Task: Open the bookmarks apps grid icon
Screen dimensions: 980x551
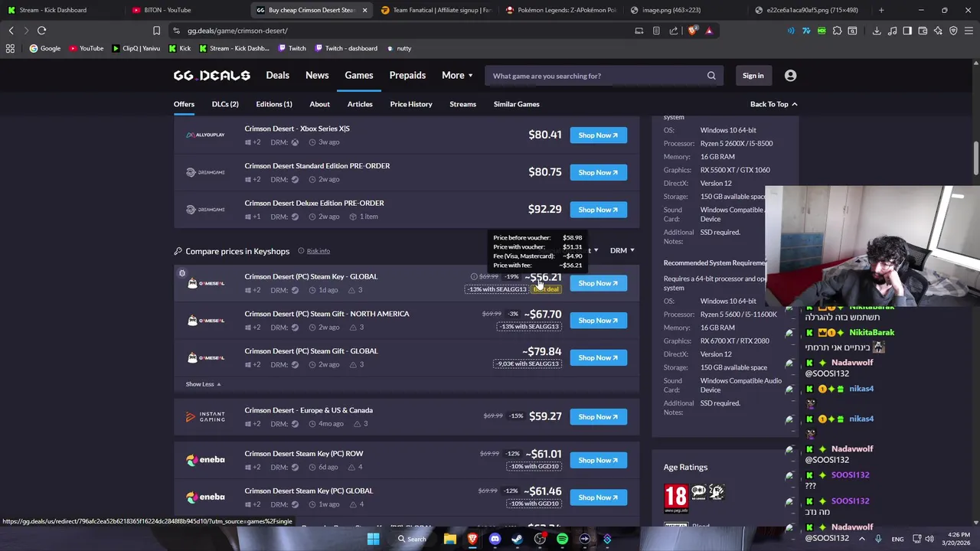Action: (10, 48)
